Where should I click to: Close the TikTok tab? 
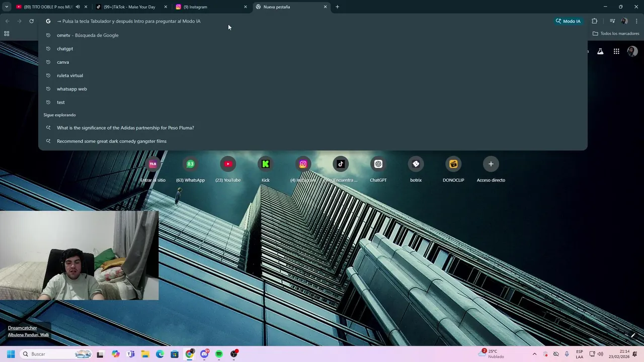166,7
